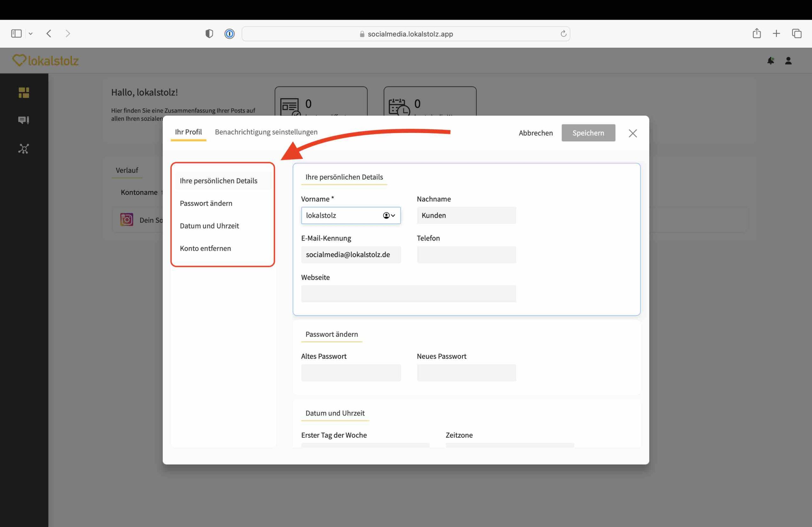812x527 pixels.
Task: Open the 1Password extension icon
Action: pyautogui.click(x=229, y=34)
